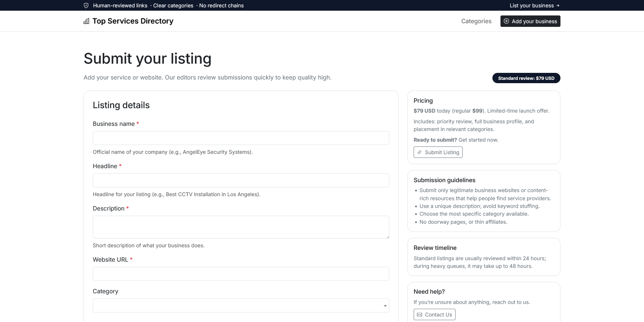The width and height of the screenshot is (644, 322).
Task: Click the Human-reviewed links banner text
Action: [x=120, y=6]
